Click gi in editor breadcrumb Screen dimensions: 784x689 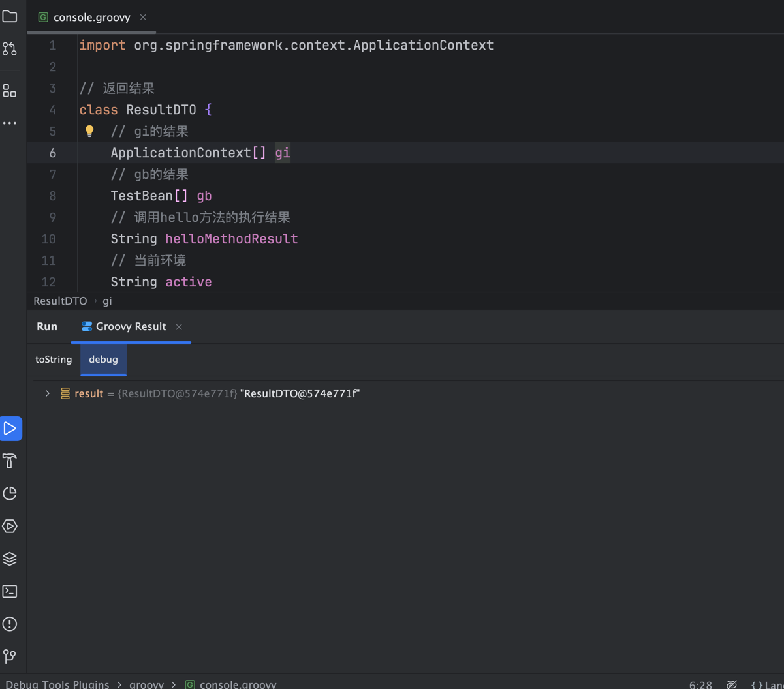point(107,301)
